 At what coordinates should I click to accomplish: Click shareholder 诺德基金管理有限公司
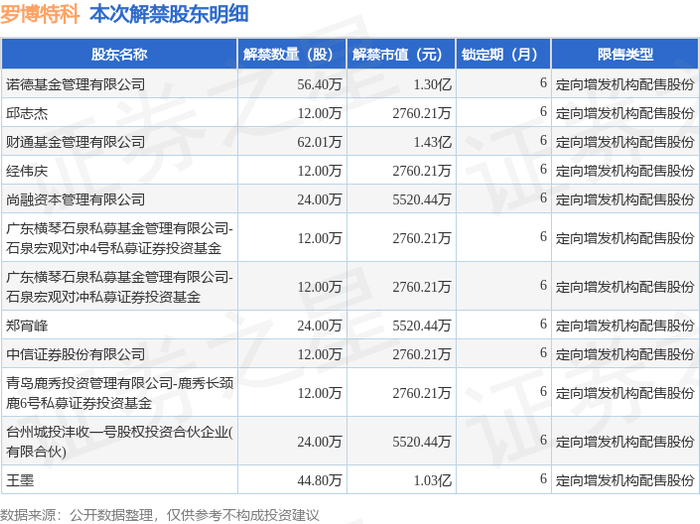75,84
